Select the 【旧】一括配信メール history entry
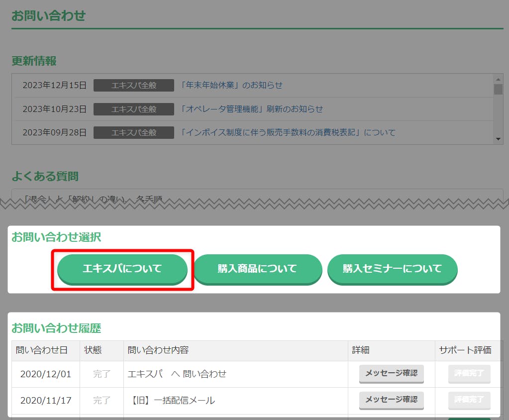This screenshot has height=420, width=509. 172,400
